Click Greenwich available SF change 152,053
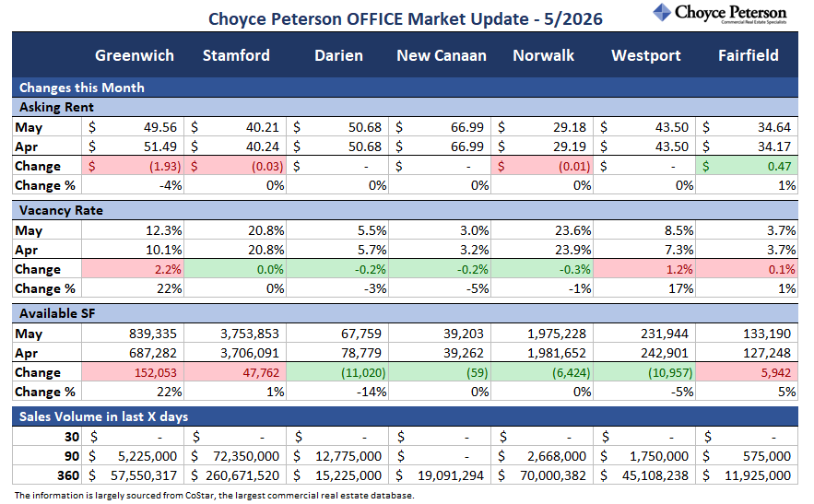The height and width of the screenshot is (504, 814). (156, 373)
